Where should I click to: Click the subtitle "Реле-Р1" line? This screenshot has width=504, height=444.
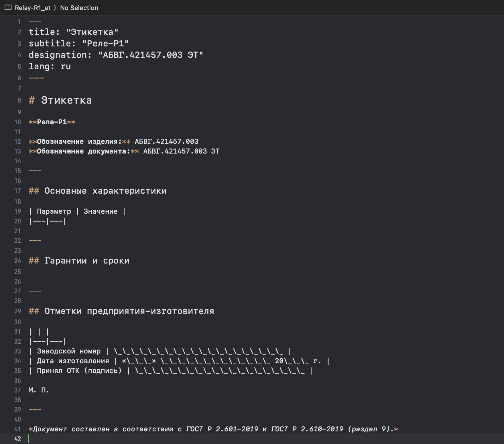point(79,44)
